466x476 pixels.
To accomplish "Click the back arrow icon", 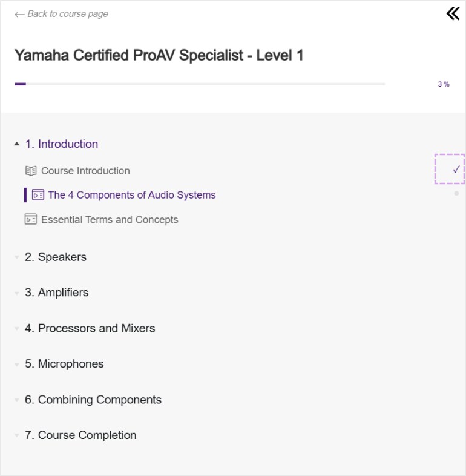I will coord(19,14).
